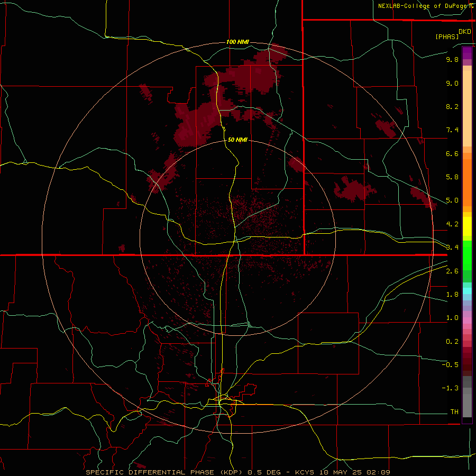This screenshot has width=476, height=476.
Task: Click the 8.2 value on the color scale
Action: click(452, 106)
